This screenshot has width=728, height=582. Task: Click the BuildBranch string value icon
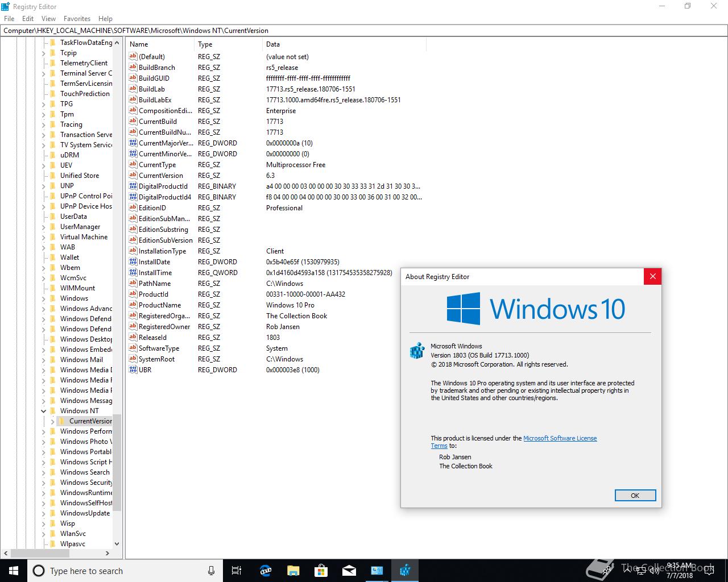[x=133, y=67]
